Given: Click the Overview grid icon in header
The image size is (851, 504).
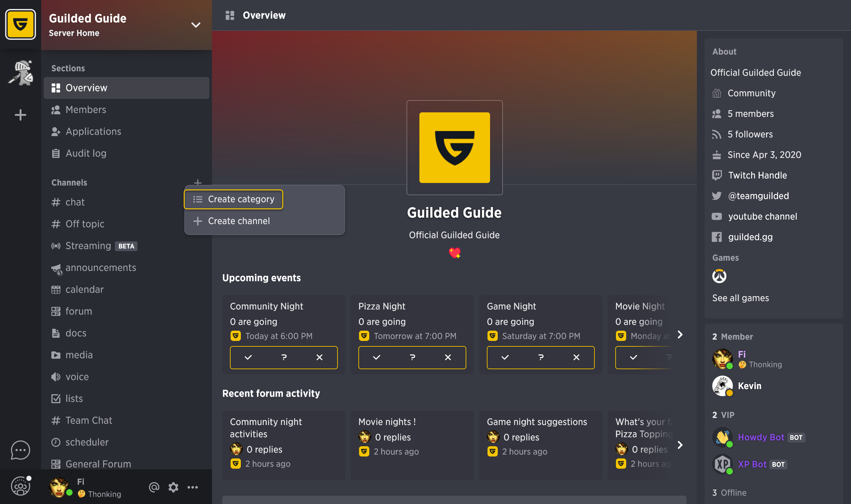Looking at the screenshot, I should tap(230, 15).
